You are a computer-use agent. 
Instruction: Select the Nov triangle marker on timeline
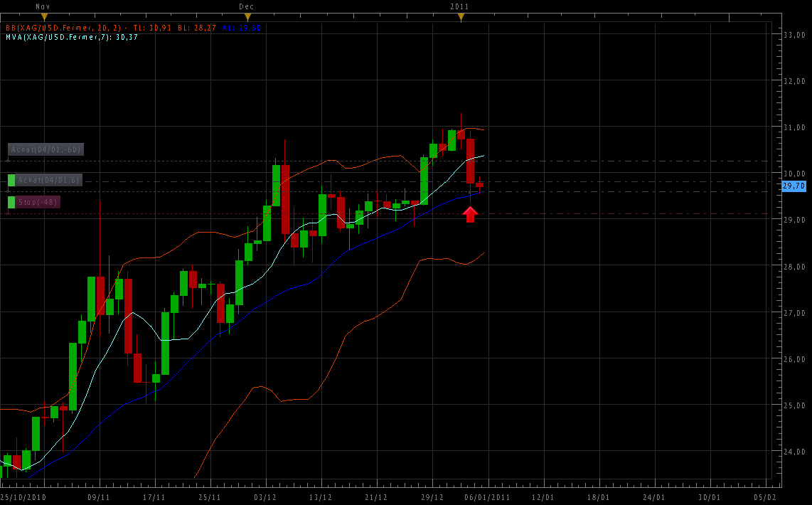pyautogui.click(x=44, y=16)
